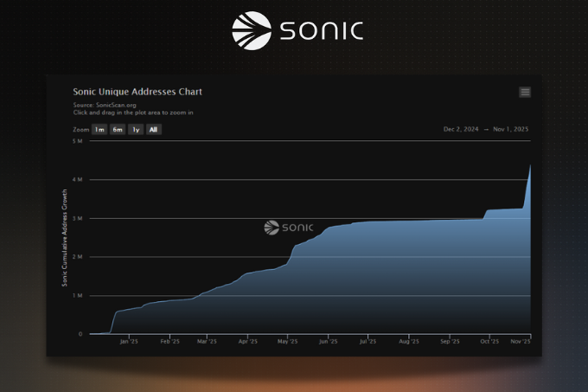
Task: Select the All zoom button
Action: tap(153, 130)
